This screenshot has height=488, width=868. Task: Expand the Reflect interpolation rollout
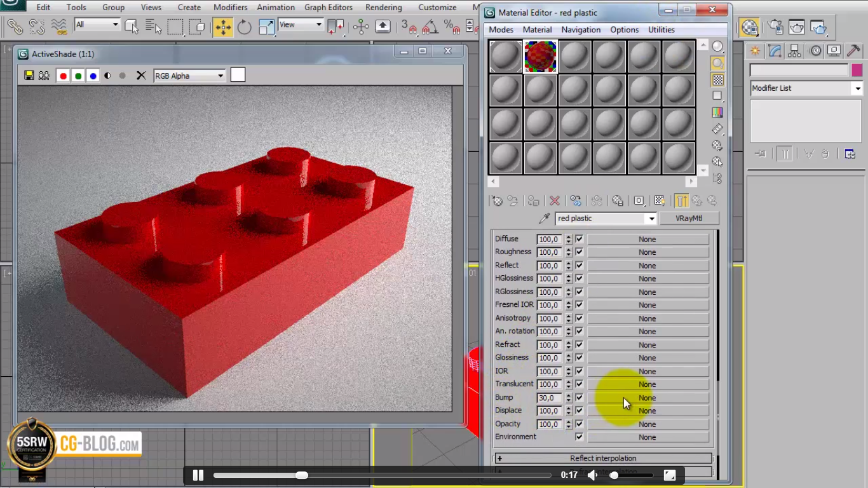click(x=603, y=458)
